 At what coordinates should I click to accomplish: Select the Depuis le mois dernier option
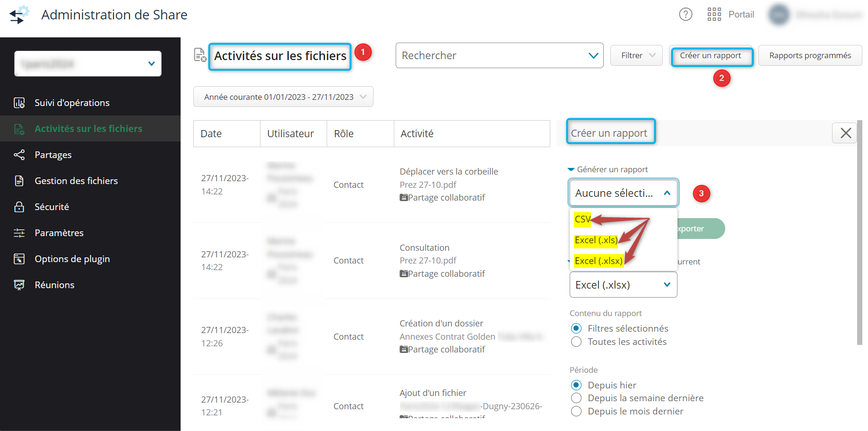click(x=576, y=411)
